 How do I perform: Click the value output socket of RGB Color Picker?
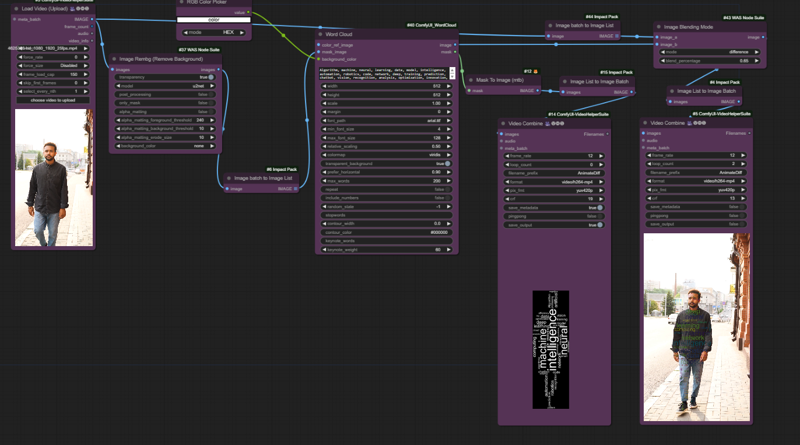(248, 12)
